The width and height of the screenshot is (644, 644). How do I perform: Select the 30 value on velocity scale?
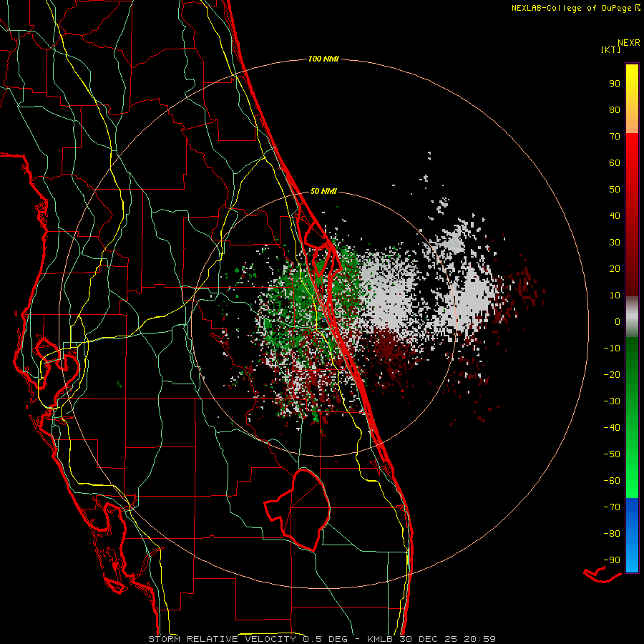[615, 243]
